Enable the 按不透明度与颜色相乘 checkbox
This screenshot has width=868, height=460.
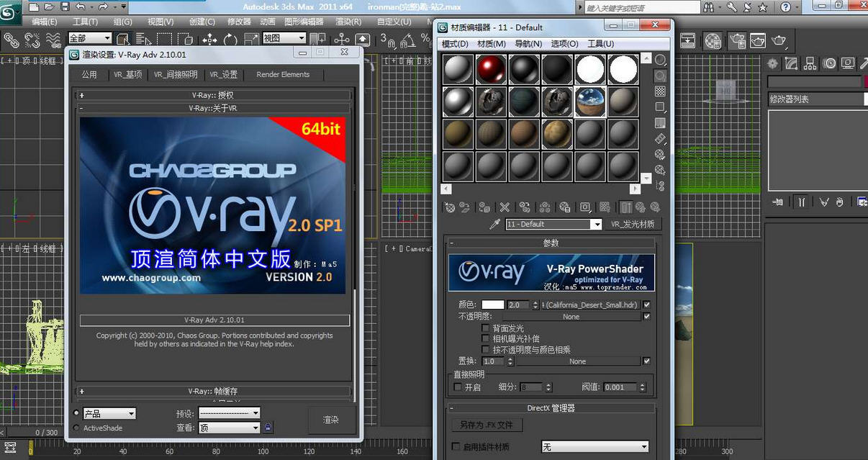[x=485, y=349]
